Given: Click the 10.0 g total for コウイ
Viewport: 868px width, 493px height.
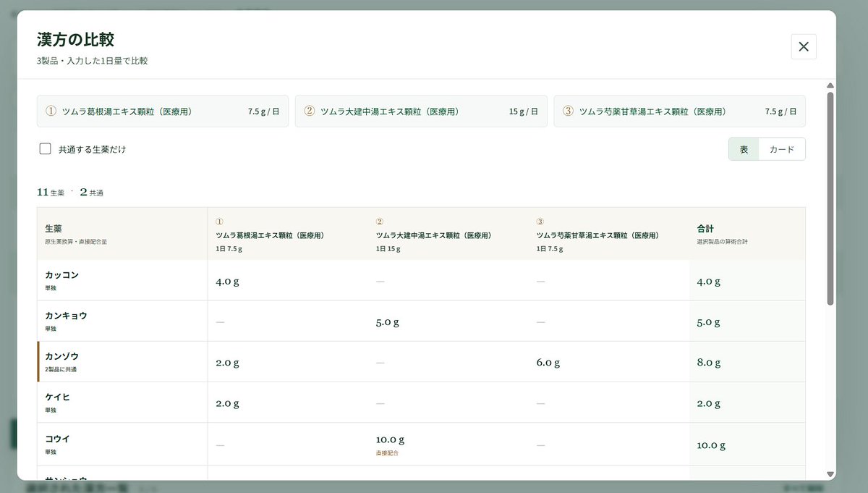Looking at the screenshot, I should tap(711, 446).
